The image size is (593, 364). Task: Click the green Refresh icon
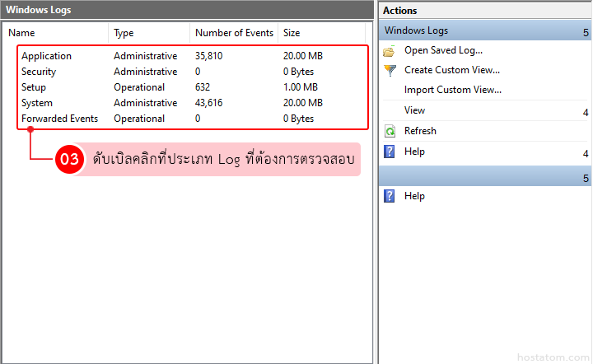point(390,131)
